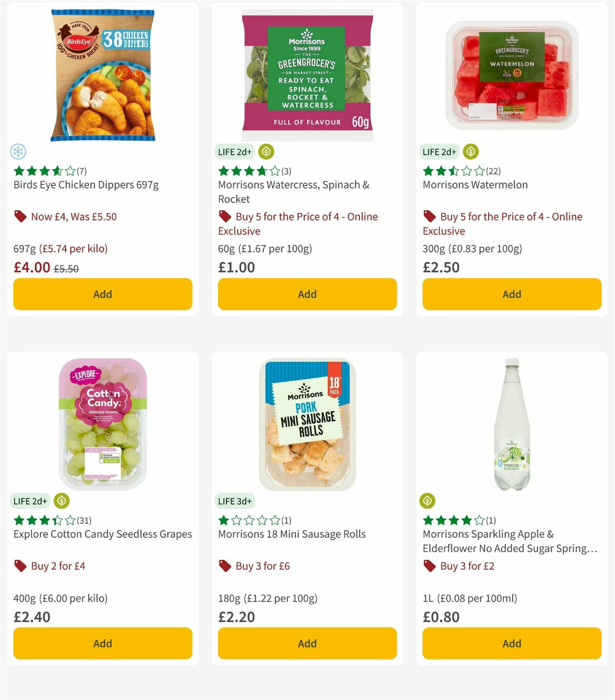Select the LIFE 3d+ badge on Mini Sausage Rolls
Viewport: 615px width, 700px height.
coord(235,501)
